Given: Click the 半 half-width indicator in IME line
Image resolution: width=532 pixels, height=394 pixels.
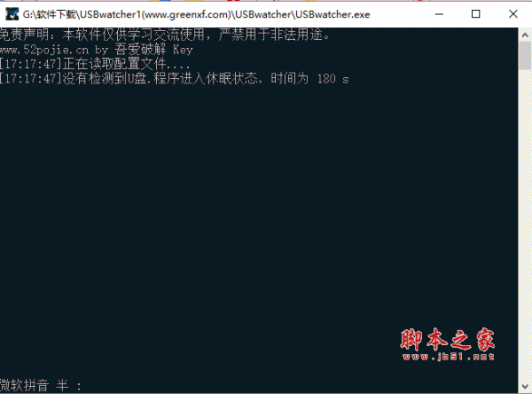Looking at the screenshot, I should [x=62, y=385].
